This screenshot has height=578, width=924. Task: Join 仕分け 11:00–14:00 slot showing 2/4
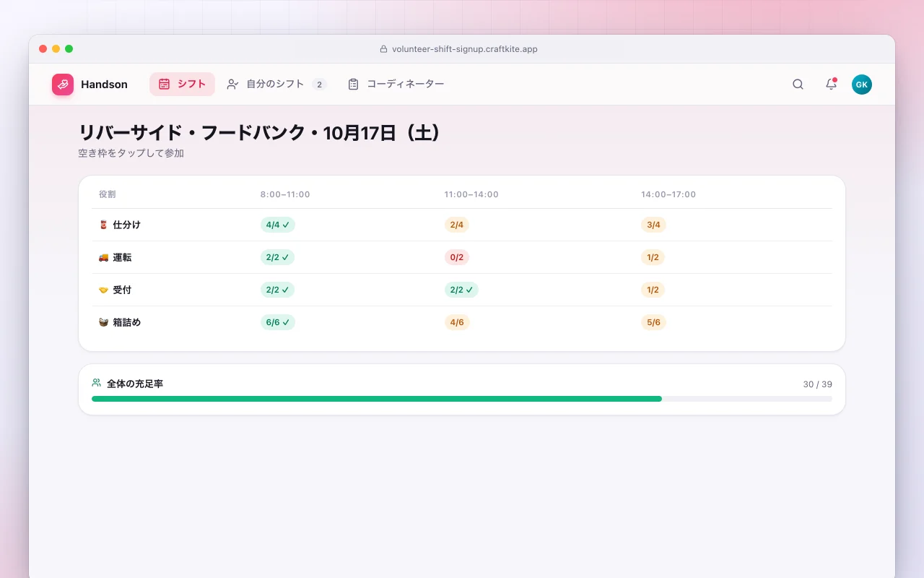(x=457, y=225)
